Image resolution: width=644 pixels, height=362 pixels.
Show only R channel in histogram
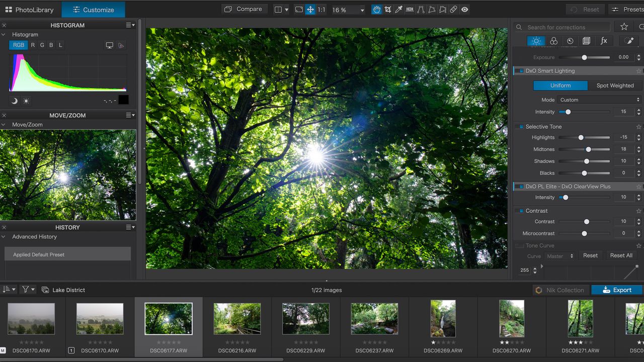(x=33, y=45)
